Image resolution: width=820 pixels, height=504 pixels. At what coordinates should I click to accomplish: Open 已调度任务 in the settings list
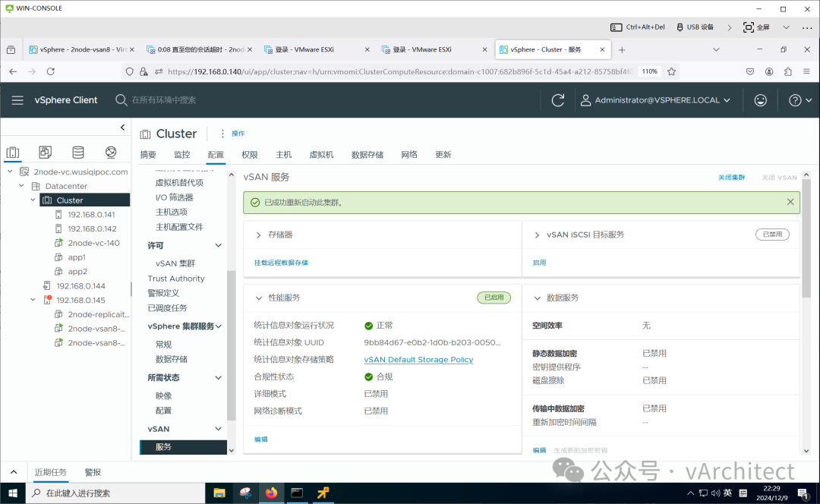(x=167, y=308)
